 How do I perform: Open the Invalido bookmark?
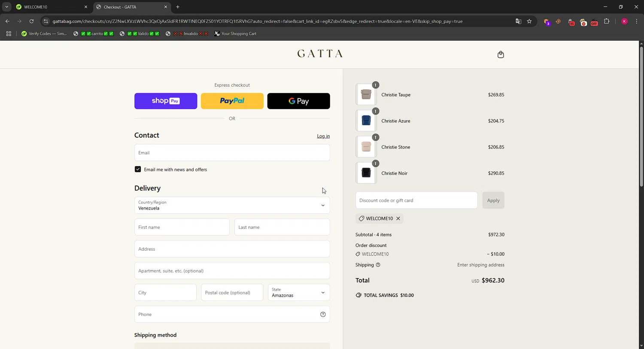[187, 33]
